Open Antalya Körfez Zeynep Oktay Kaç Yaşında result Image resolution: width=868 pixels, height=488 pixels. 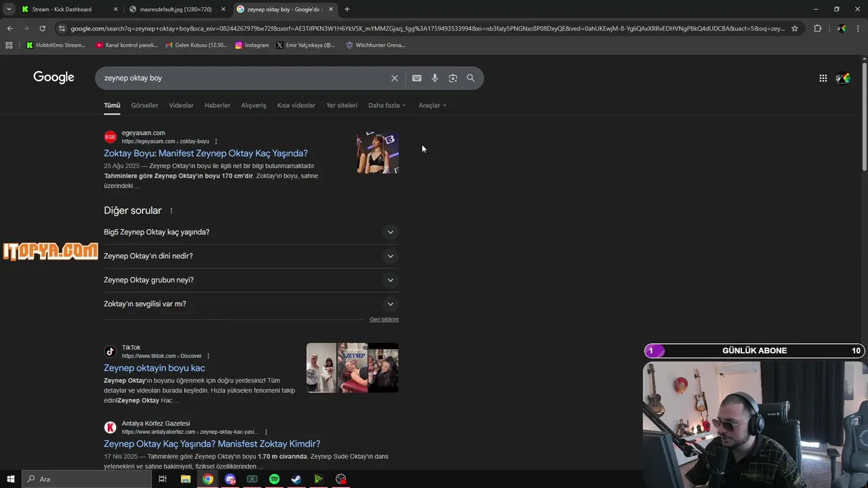coord(212,444)
